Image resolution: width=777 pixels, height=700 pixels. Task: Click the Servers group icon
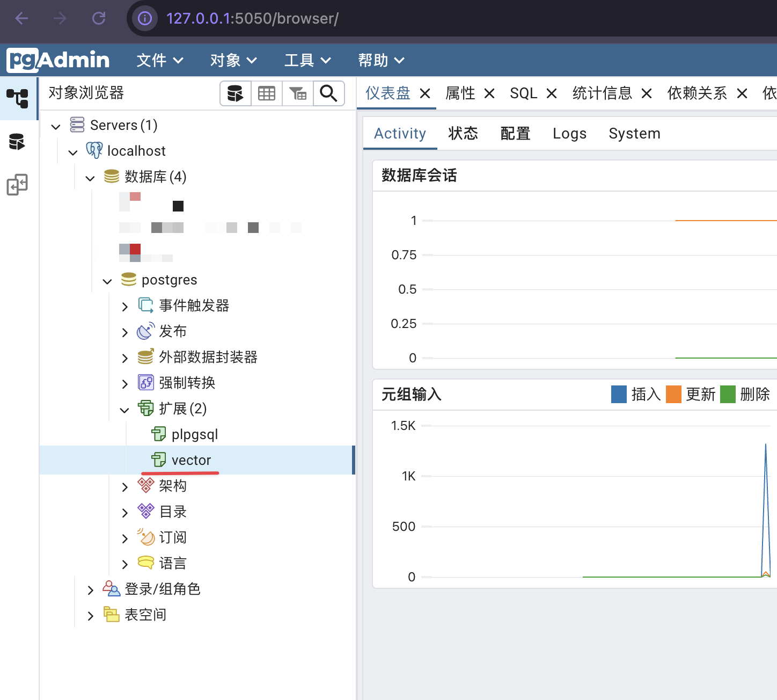tap(77, 125)
